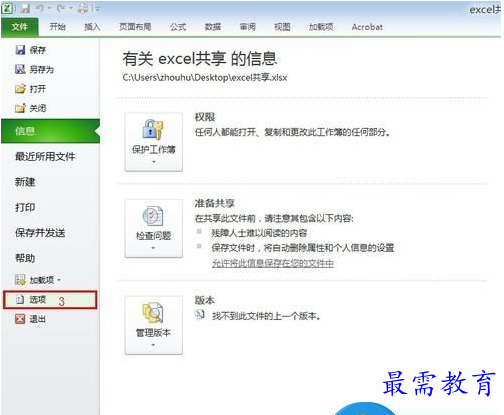Click the Redo icon in quick access toolbar
504x415 pixels.
(61, 8)
